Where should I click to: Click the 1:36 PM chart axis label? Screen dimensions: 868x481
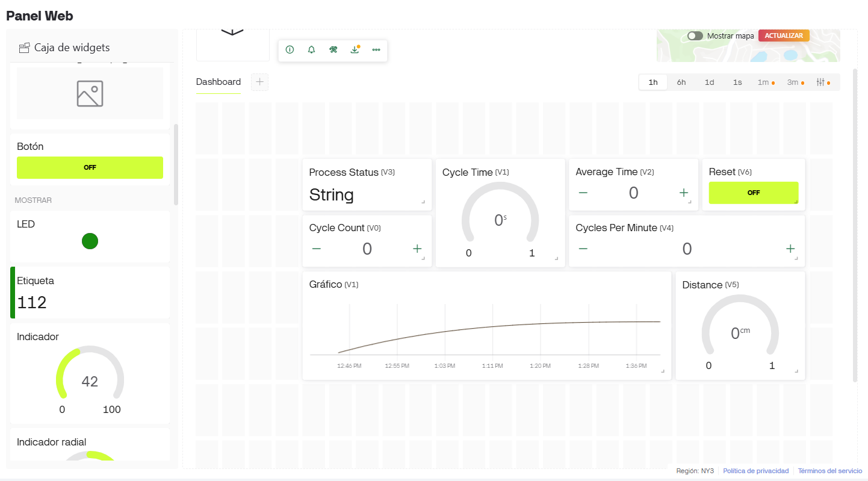pyautogui.click(x=636, y=365)
